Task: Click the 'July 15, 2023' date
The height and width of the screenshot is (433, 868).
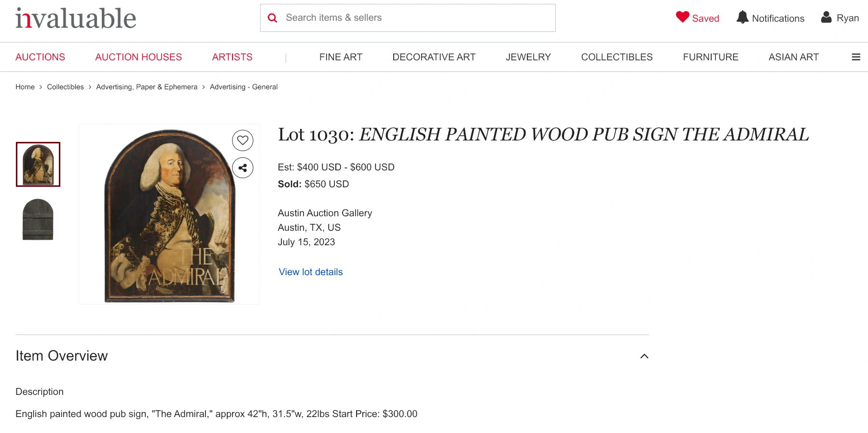Action: pos(306,242)
